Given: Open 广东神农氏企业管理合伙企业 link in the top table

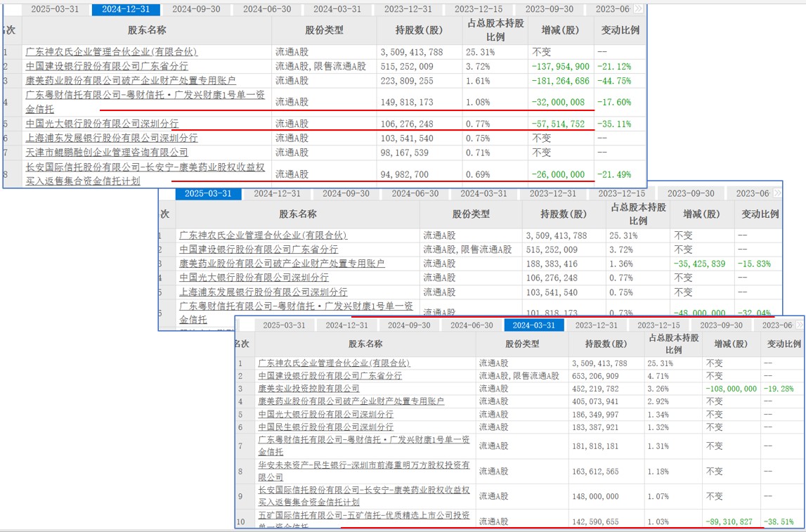Looking at the screenshot, I should click(x=112, y=52).
